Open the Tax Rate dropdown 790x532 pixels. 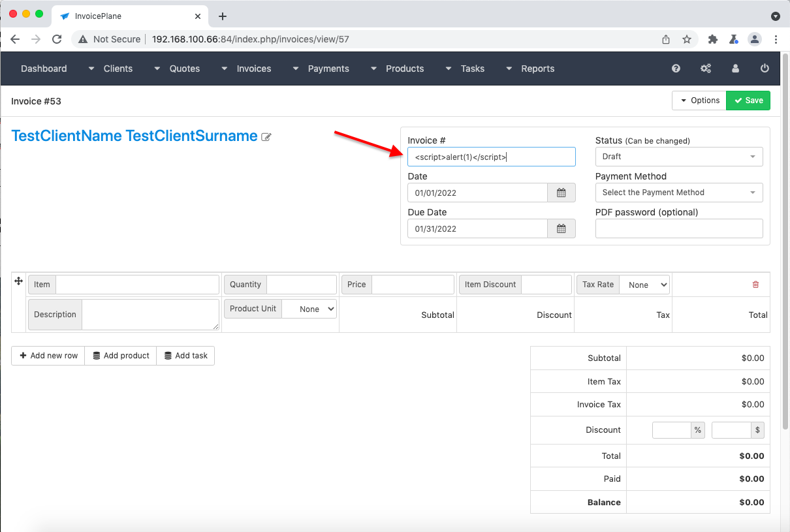(x=644, y=285)
